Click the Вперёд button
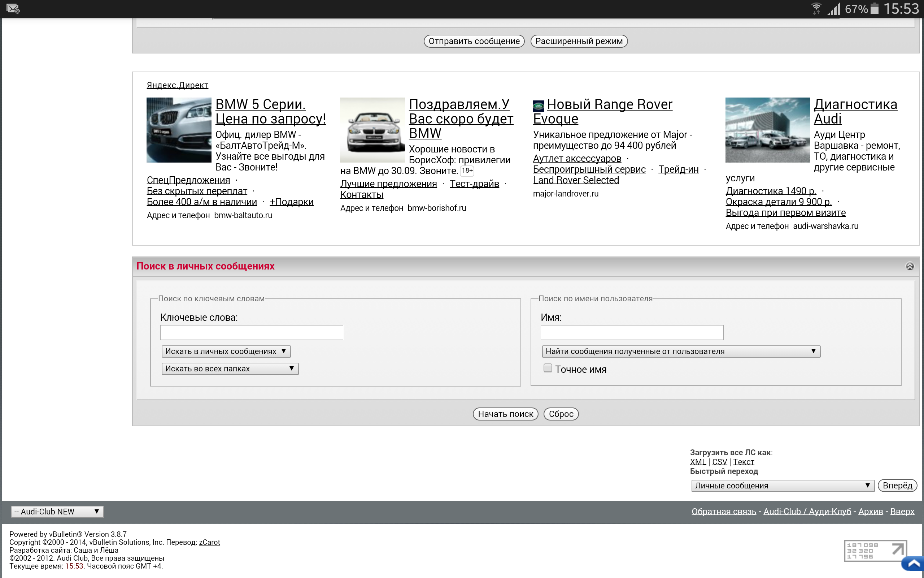 click(x=897, y=486)
